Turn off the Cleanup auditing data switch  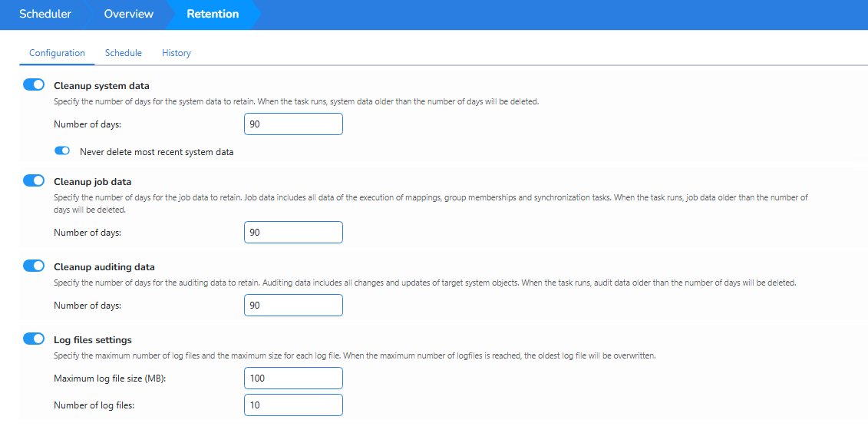point(34,266)
